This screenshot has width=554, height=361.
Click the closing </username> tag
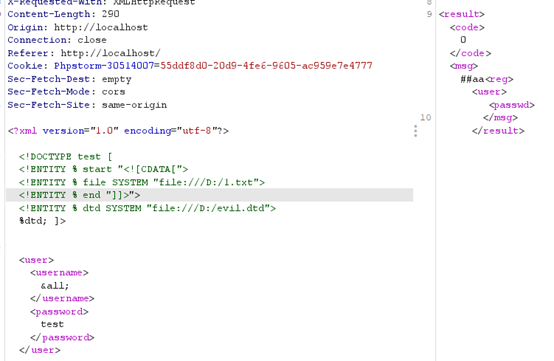pos(62,298)
